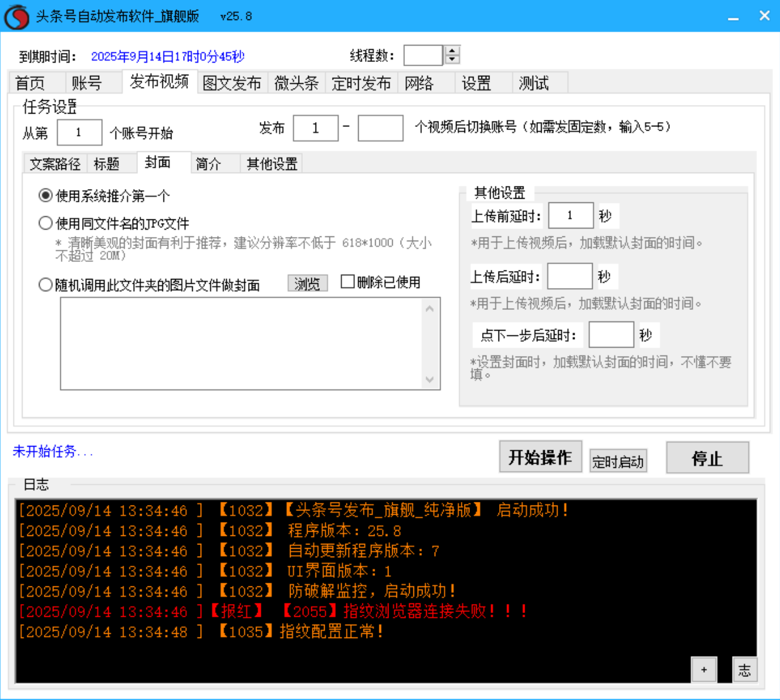Click the 从第 account start input box

click(x=79, y=132)
